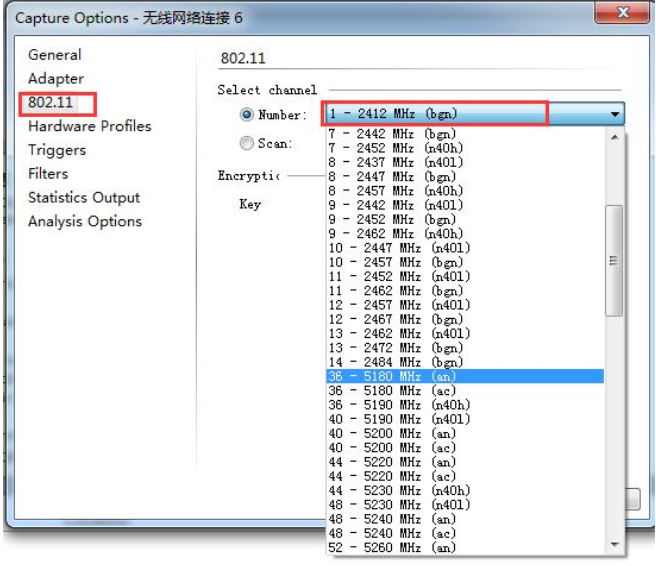This screenshot has height=566, width=656.
Task: Select highlighted 36 - 5180 MHz (an)
Action: click(465, 376)
